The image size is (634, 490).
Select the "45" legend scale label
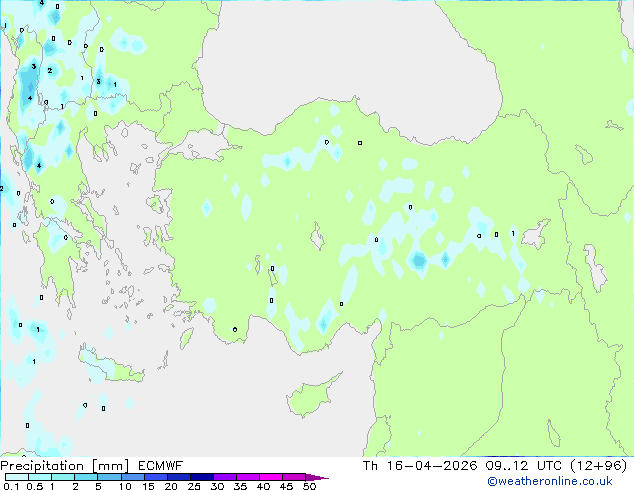[x=286, y=486]
